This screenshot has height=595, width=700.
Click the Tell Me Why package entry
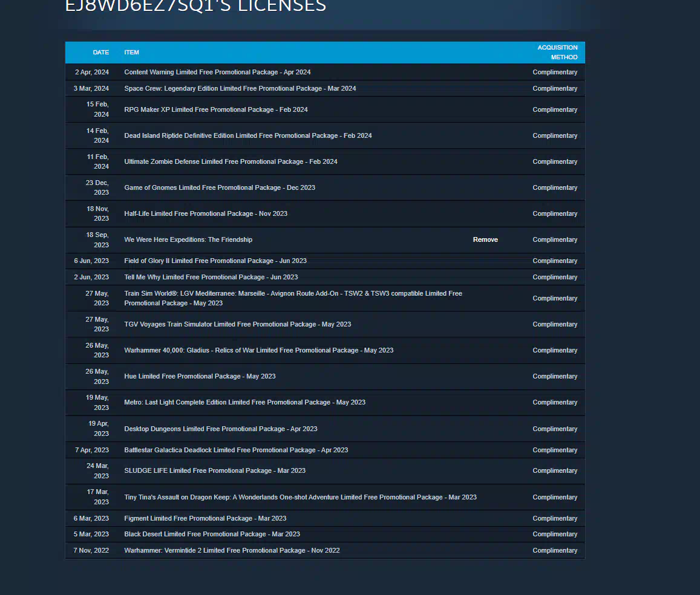pos(211,278)
